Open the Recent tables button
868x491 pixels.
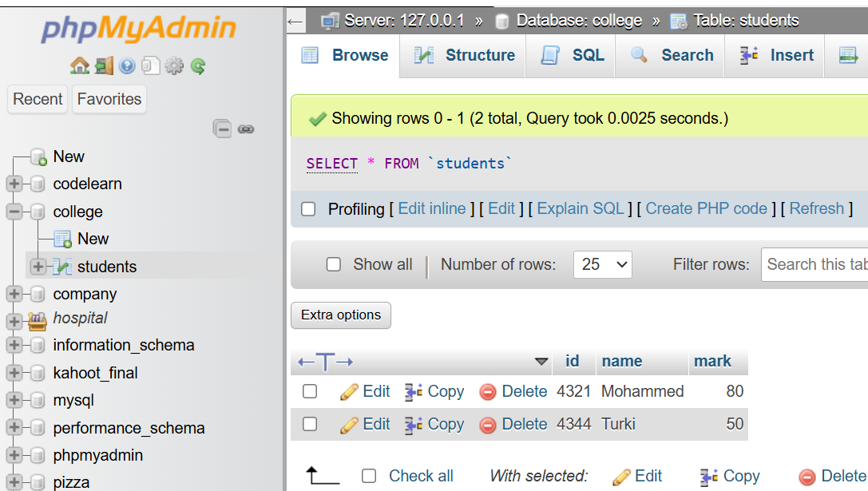coord(38,99)
